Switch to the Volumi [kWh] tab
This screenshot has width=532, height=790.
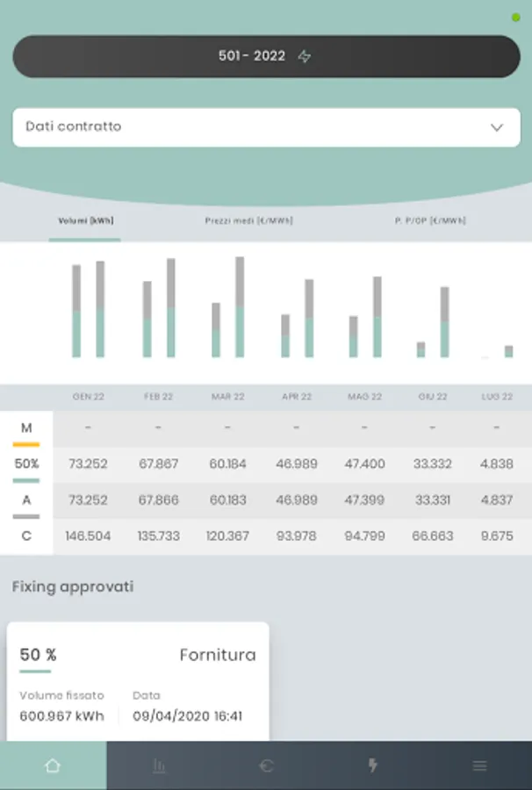pos(85,220)
